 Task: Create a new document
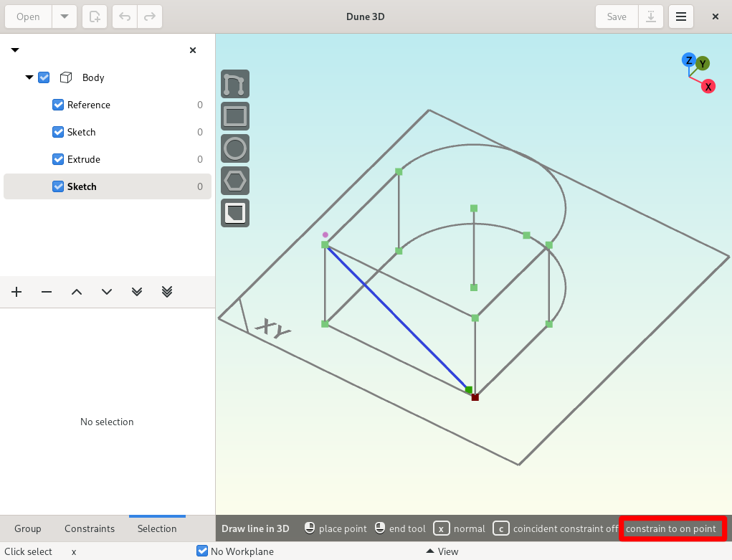point(95,16)
